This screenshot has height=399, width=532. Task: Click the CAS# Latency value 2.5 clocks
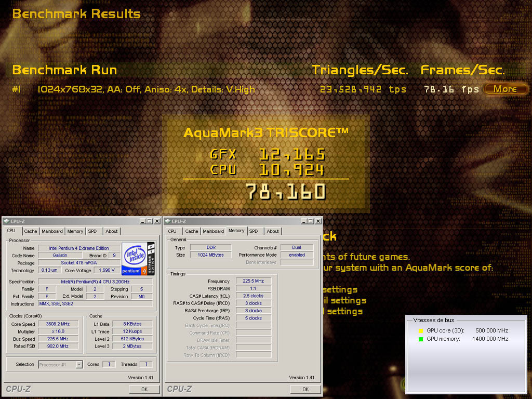click(254, 296)
